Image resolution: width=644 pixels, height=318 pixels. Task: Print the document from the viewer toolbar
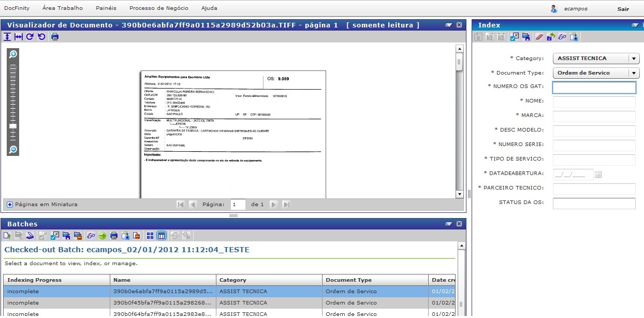pyautogui.click(x=55, y=37)
